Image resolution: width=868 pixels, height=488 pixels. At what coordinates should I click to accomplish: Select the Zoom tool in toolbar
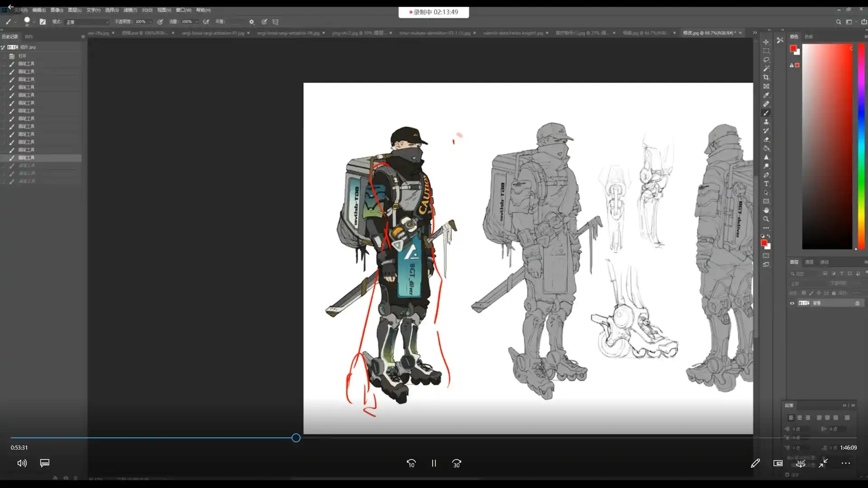(x=766, y=219)
